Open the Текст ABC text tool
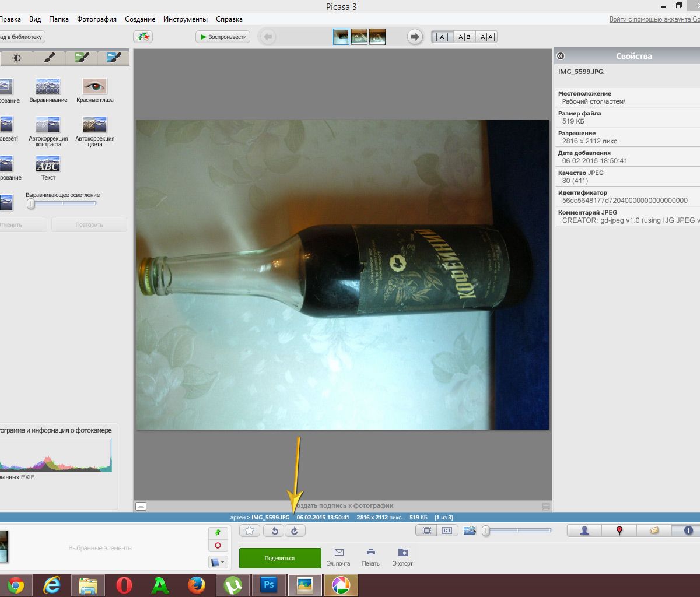This screenshot has width=700, height=597. pyautogui.click(x=48, y=164)
